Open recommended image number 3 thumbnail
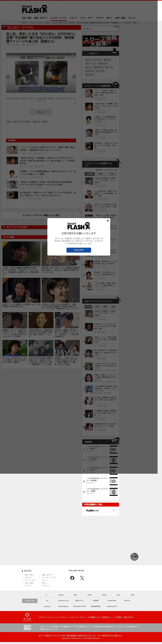This screenshot has width=162, height=644. pyautogui.click(x=21, y=290)
